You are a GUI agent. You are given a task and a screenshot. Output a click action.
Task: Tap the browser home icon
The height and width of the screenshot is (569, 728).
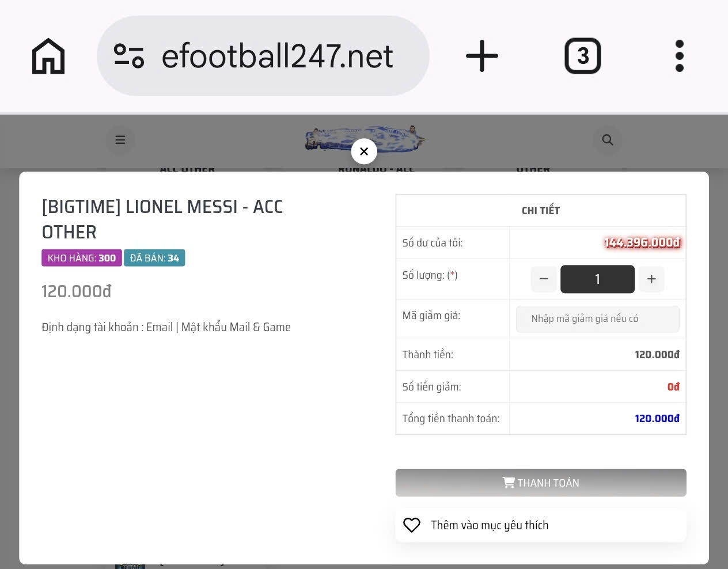pyautogui.click(x=48, y=56)
